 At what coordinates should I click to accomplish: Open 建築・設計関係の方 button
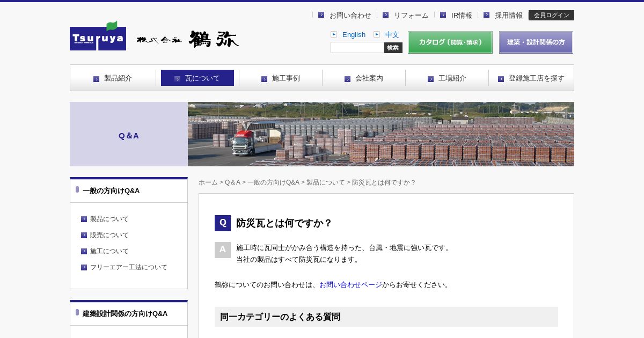tap(536, 42)
